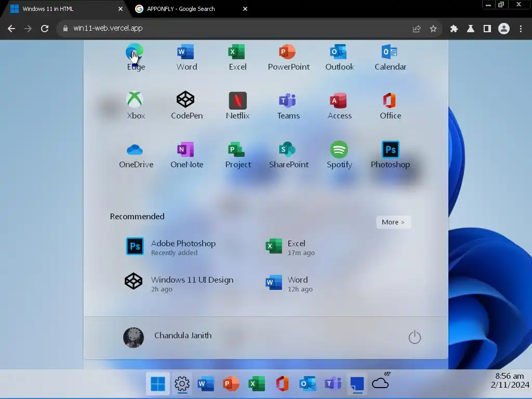The height and width of the screenshot is (399, 532).
Task: Open the weather widget showing 65°
Action: point(381,381)
